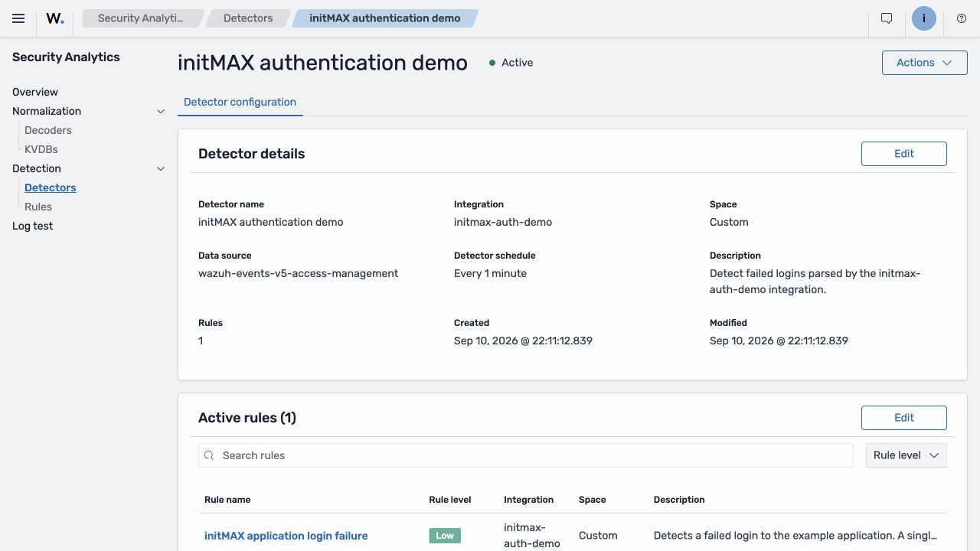Click the initMAX authentication demo page title
Screen dimensions: 980x551
coord(322,63)
